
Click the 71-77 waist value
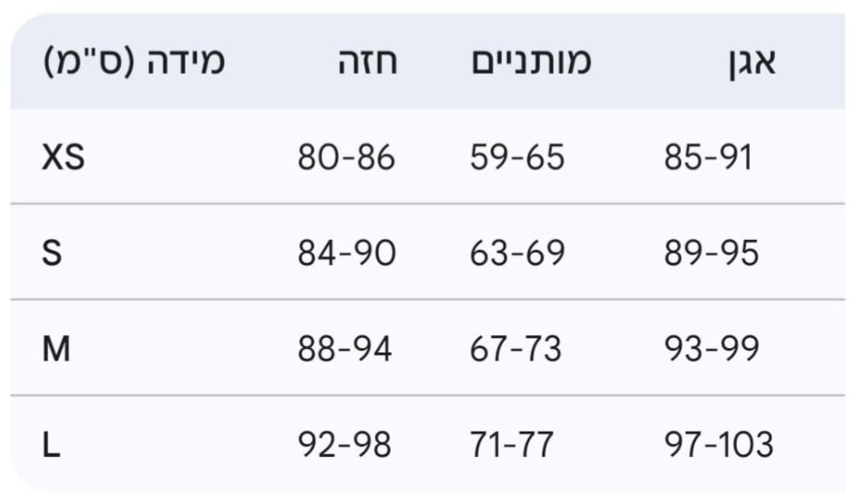point(511,444)
